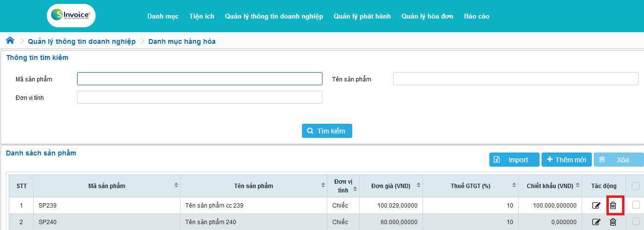This screenshot has height=230, width=644.
Task: Click the Thêm mới button
Action: click(566, 160)
